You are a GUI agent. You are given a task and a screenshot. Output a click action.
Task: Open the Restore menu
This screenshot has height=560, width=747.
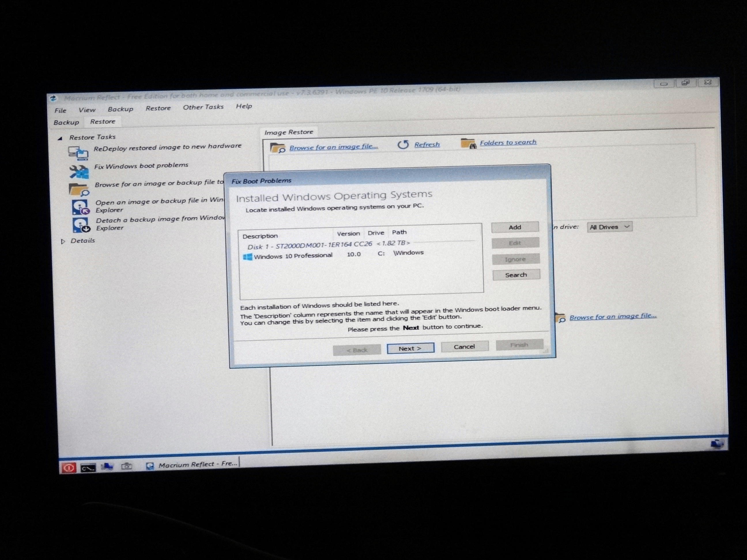(x=158, y=108)
